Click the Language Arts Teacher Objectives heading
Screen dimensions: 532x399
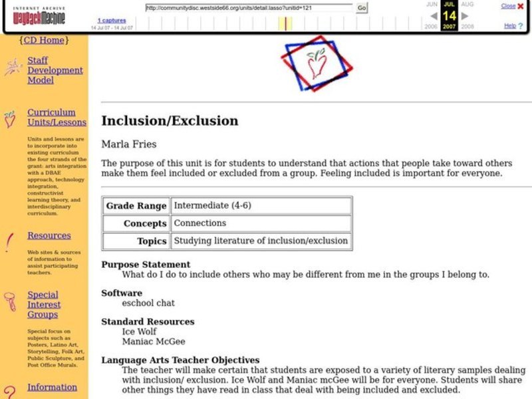[x=180, y=360]
